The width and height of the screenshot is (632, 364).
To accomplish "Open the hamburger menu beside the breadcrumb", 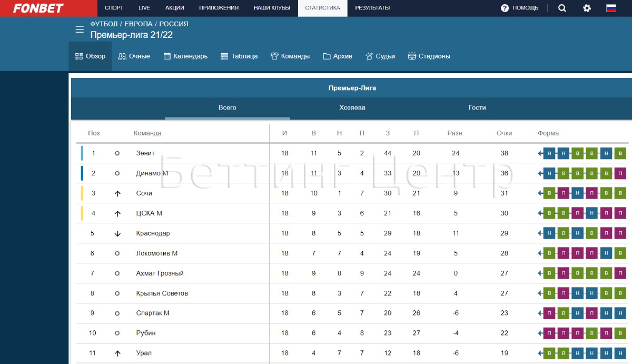I will pos(80,29).
